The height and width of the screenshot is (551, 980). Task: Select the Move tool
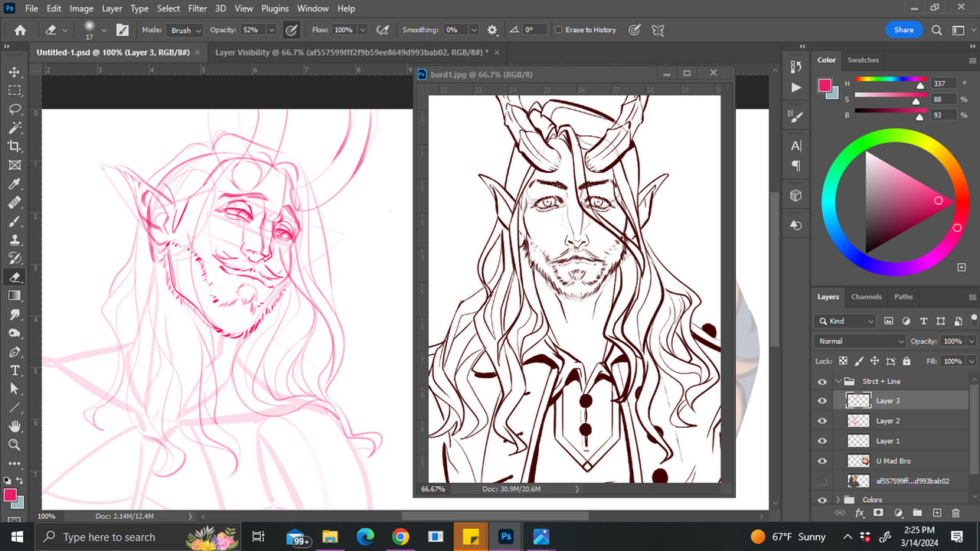[15, 72]
